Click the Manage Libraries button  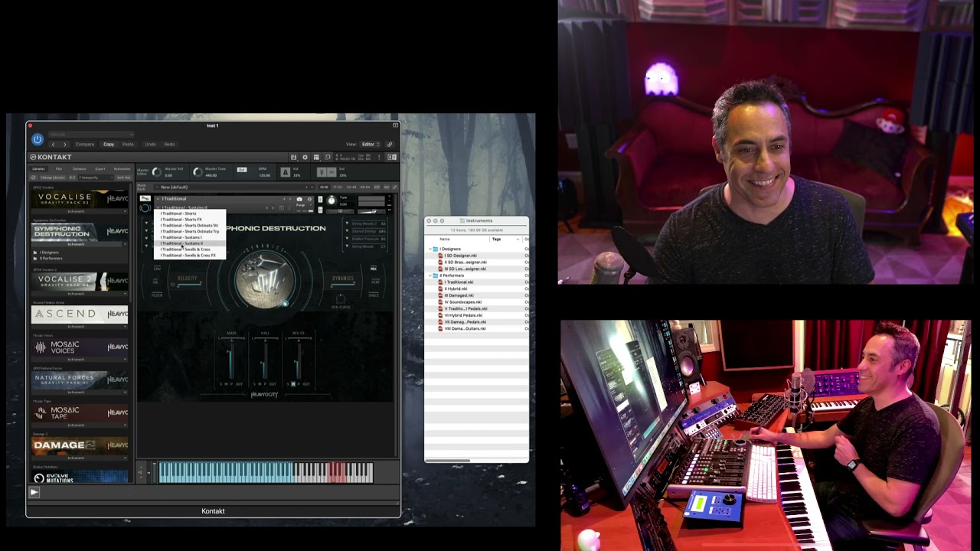(x=52, y=178)
